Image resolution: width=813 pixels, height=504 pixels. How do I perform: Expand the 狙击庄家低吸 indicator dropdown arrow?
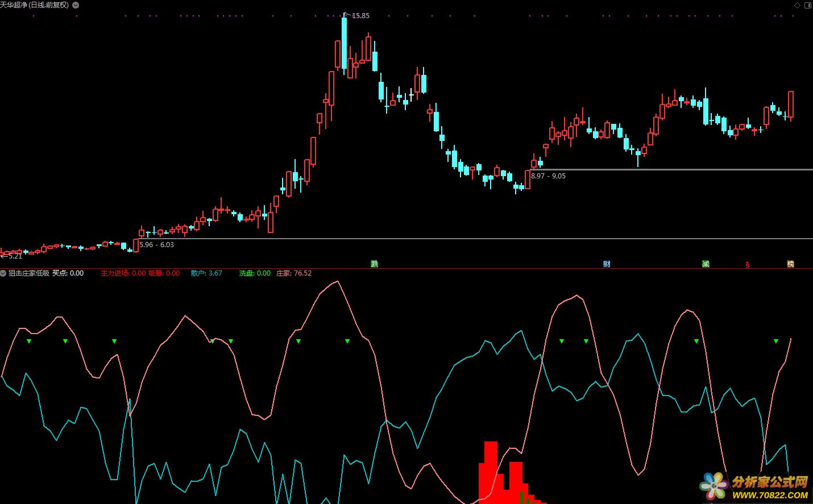pyautogui.click(x=3, y=273)
